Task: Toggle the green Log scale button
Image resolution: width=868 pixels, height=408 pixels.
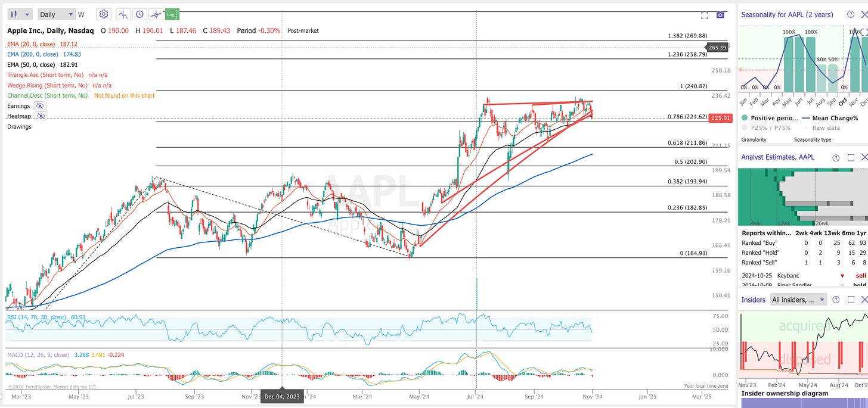Action: [x=171, y=14]
